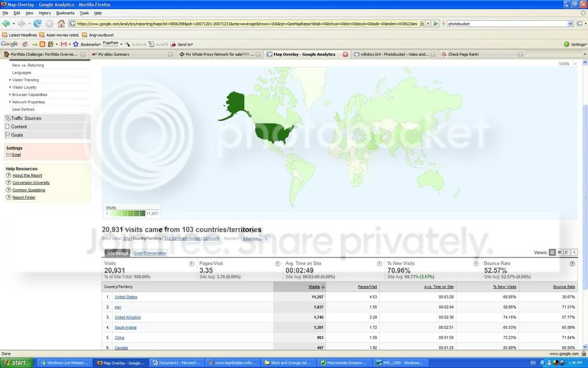Open the Tools menu
The height and width of the screenshot is (368, 588).
(x=84, y=13)
